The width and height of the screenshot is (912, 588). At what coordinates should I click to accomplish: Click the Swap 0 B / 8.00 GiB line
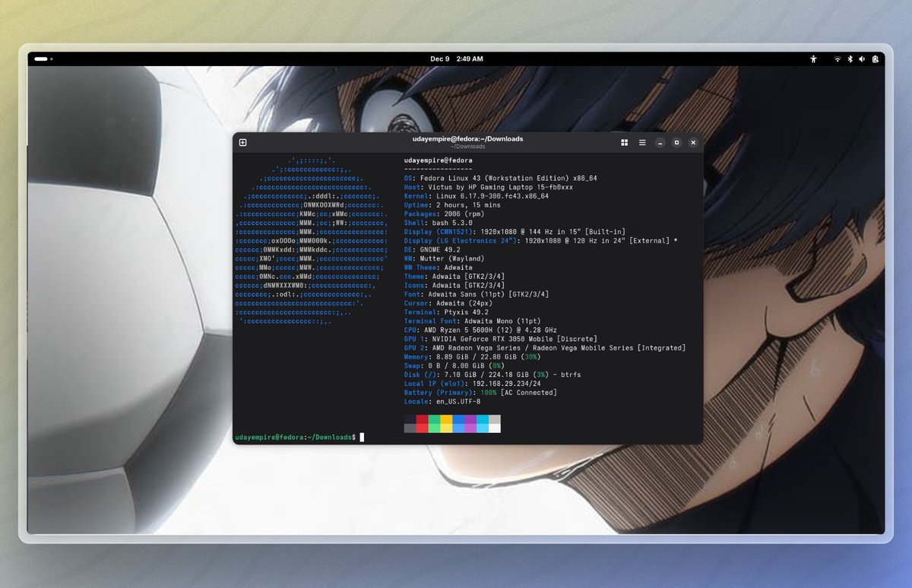pos(454,365)
